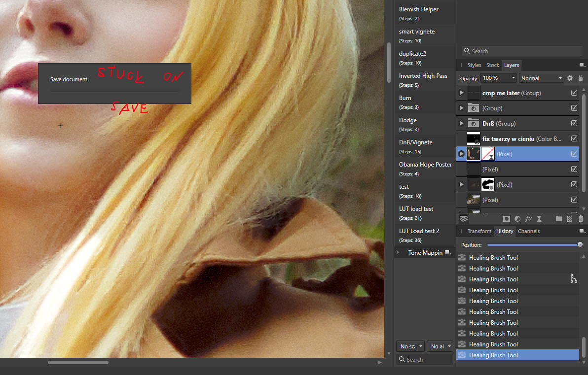
Task: Click red-slashed mask thumbnail on selected layer
Action: click(488, 154)
